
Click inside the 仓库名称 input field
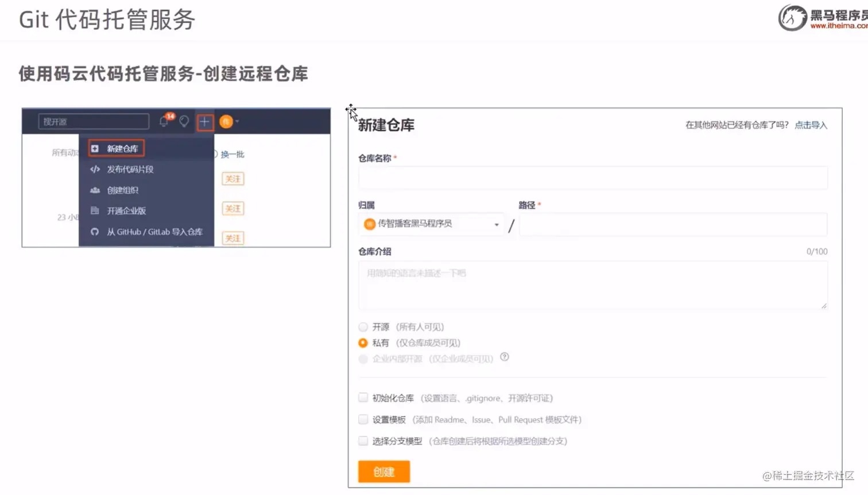click(x=591, y=178)
